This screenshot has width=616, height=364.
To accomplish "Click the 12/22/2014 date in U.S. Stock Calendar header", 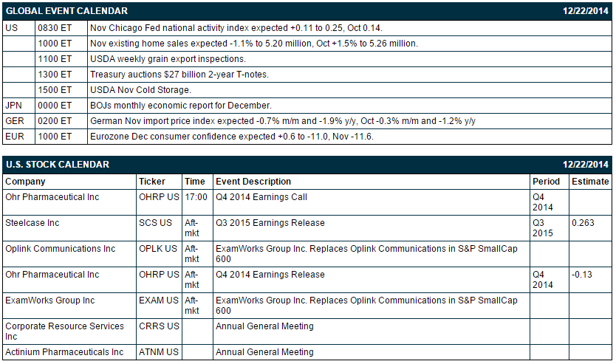I will [x=586, y=165].
